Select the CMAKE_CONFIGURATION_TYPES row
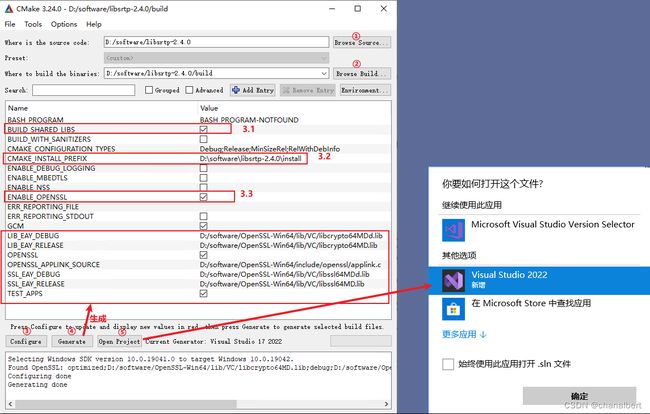650x414 pixels. coord(198,149)
